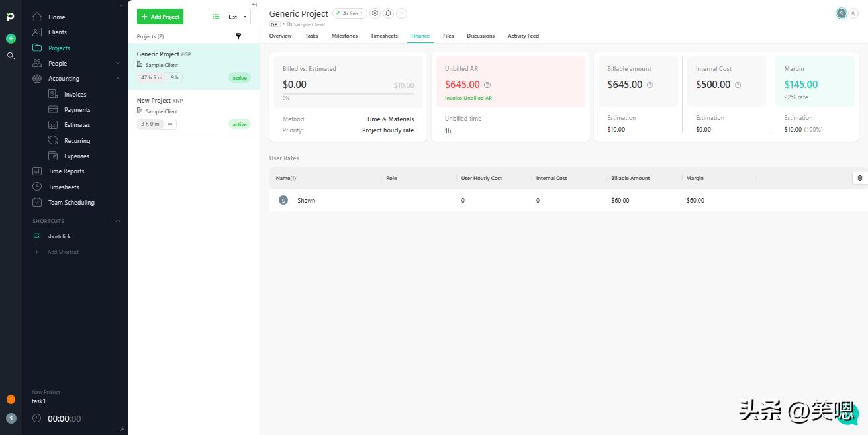This screenshot has width=868, height=435.
Task: Open the project more options ellipsis
Action: click(x=401, y=13)
